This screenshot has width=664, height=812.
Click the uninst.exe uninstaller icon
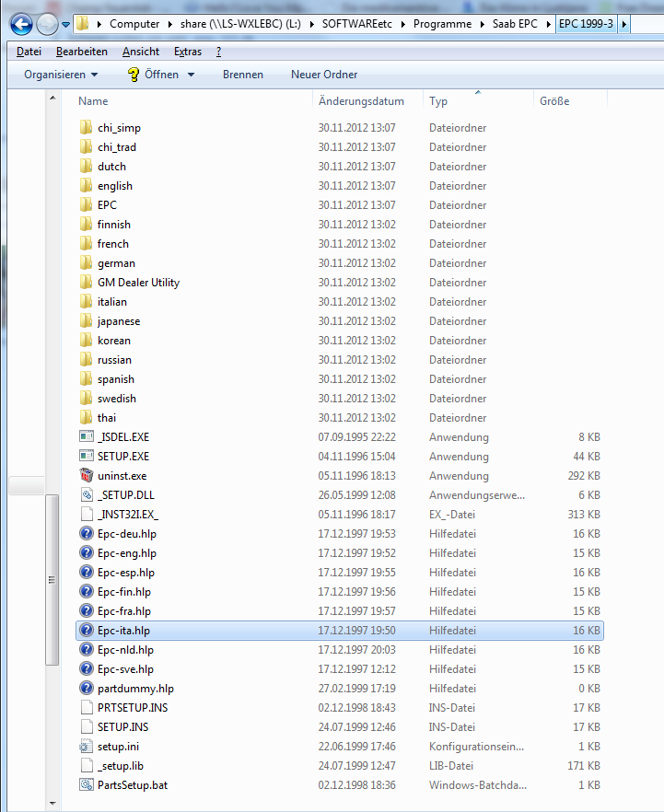click(86, 475)
